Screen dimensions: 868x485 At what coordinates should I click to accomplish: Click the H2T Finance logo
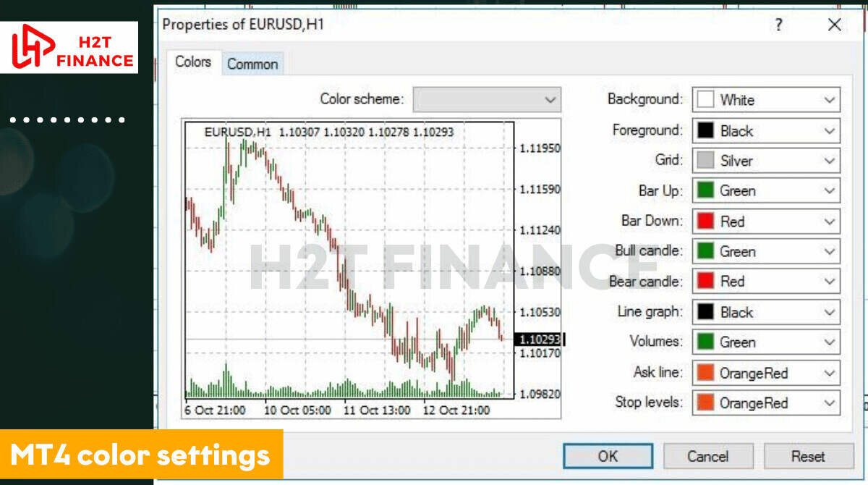click(x=69, y=47)
